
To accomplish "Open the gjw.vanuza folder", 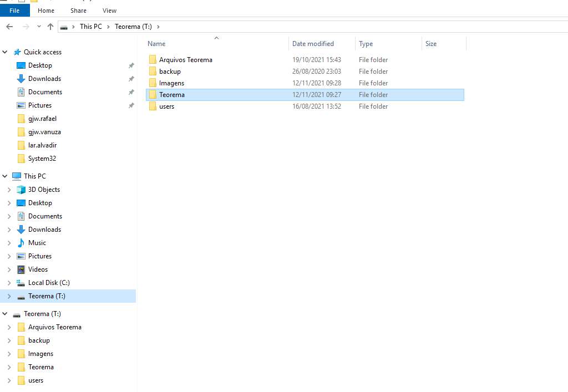I will [x=44, y=132].
